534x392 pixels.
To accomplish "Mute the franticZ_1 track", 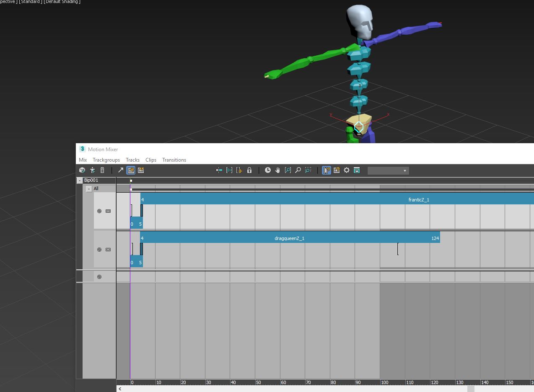I will click(99, 211).
